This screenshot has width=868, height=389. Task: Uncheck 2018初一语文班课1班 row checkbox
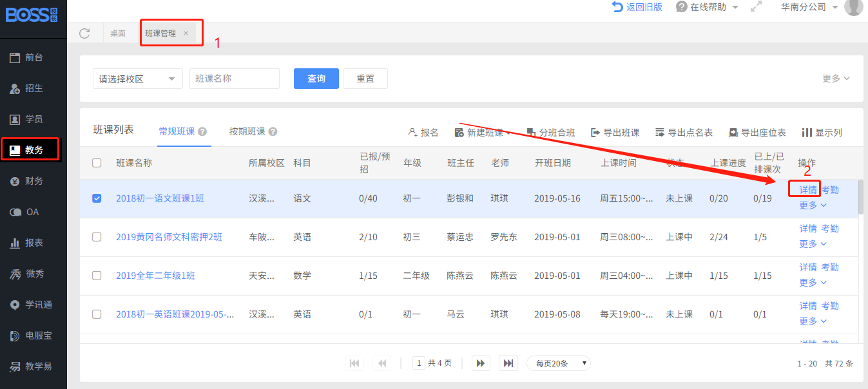(97, 198)
